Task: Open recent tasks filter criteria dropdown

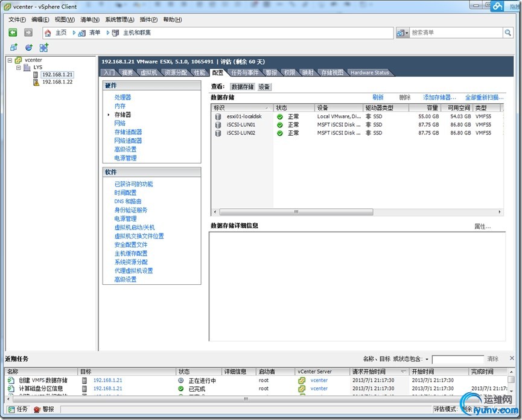Action: click(427, 360)
